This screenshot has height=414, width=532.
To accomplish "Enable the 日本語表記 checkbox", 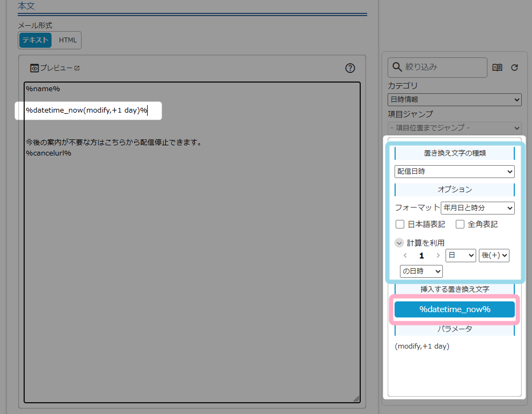I will point(400,224).
